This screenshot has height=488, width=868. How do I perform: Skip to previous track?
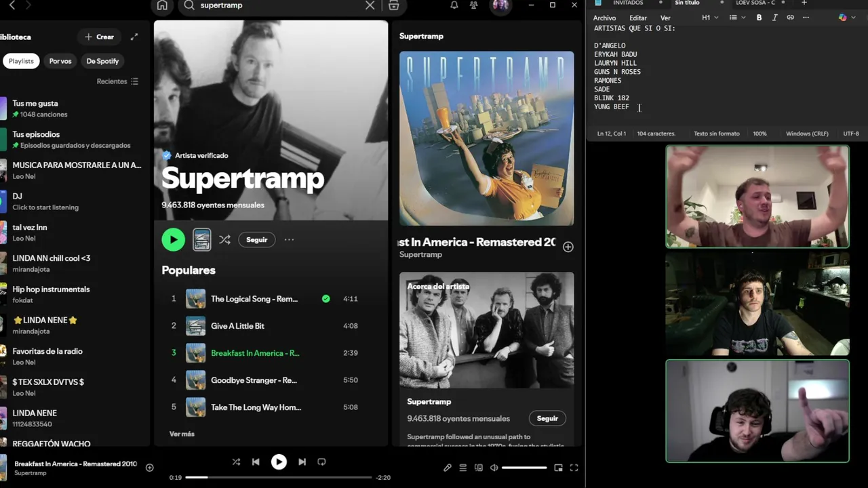click(256, 462)
